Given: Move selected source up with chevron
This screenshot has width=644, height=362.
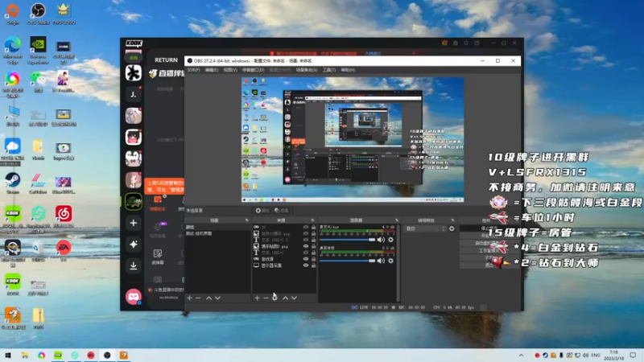Looking at the screenshot, I should 285,298.
